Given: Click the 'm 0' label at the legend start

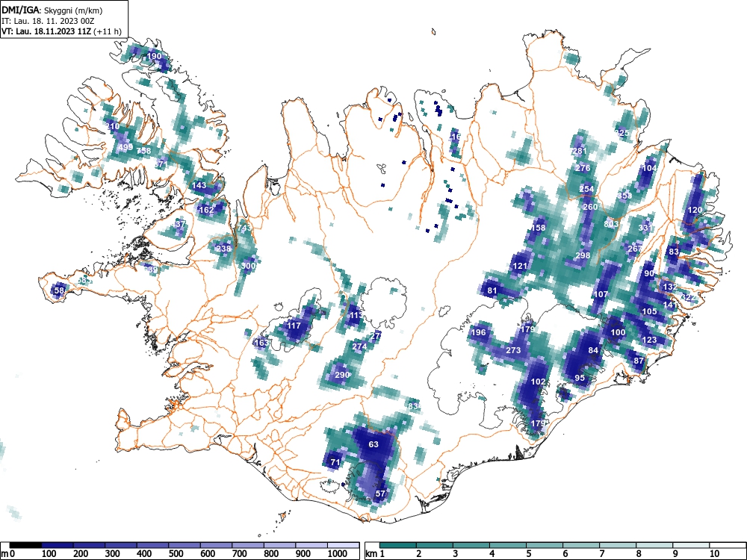Looking at the screenshot, I should [x=8, y=554].
